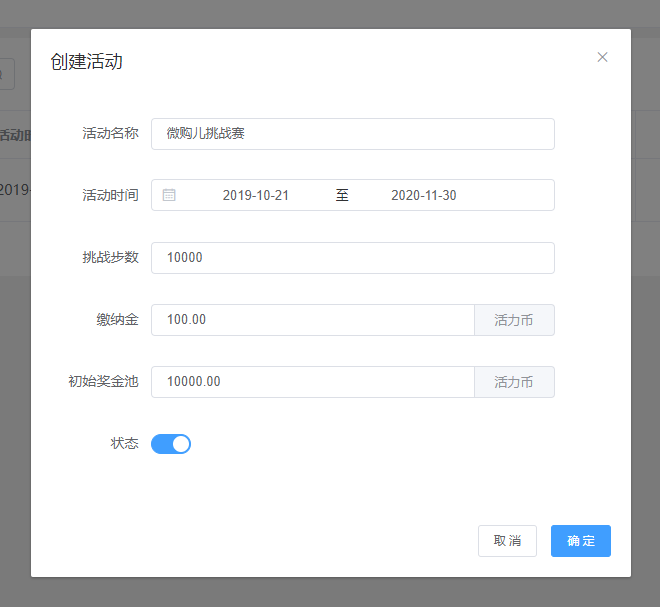
Task: Close the 创建活动 dialog with the X
Action: tap(602, 57)
